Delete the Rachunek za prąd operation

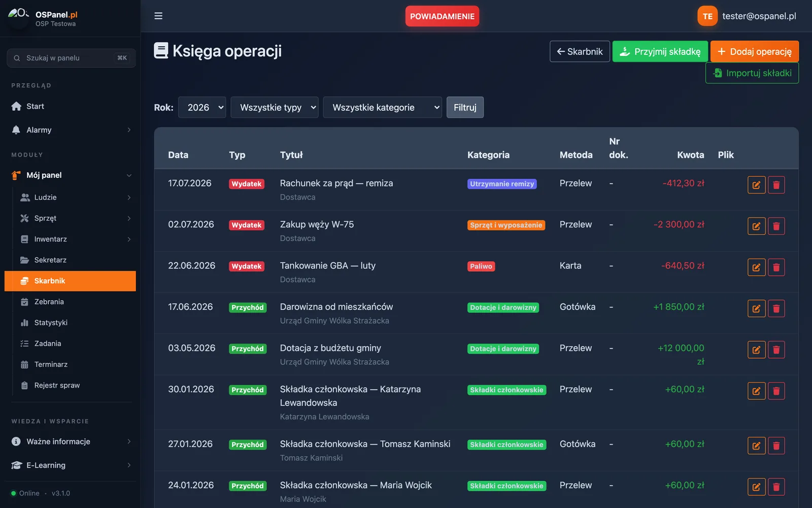pos(776,185)
